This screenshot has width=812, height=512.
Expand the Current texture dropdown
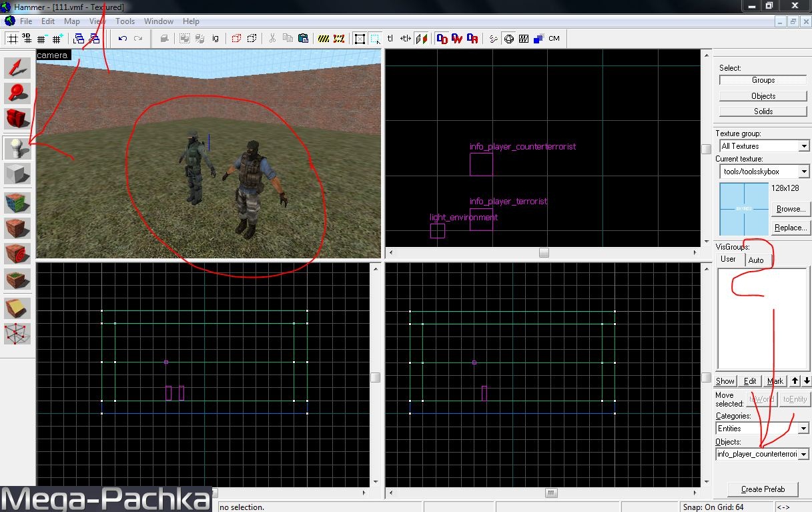point(803,172)
